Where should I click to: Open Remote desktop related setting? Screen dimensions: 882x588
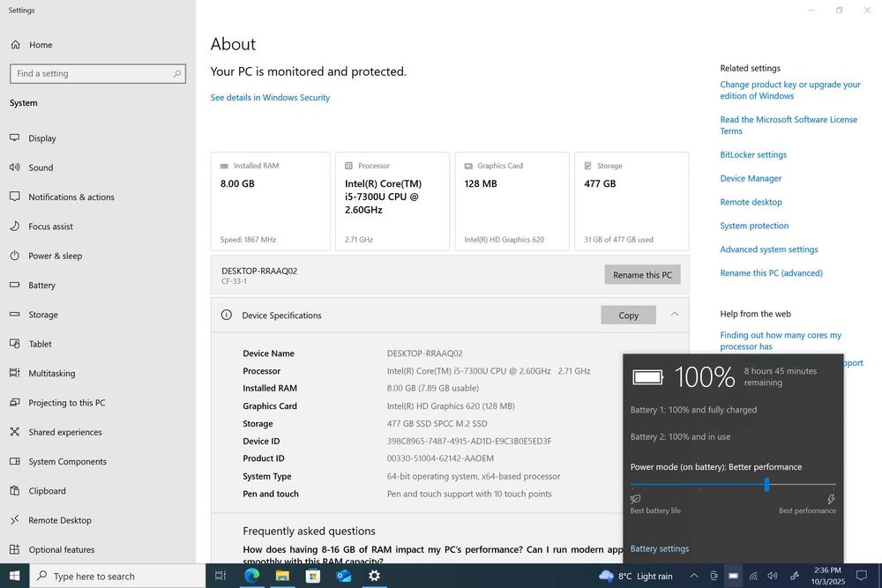pos(751,202)
